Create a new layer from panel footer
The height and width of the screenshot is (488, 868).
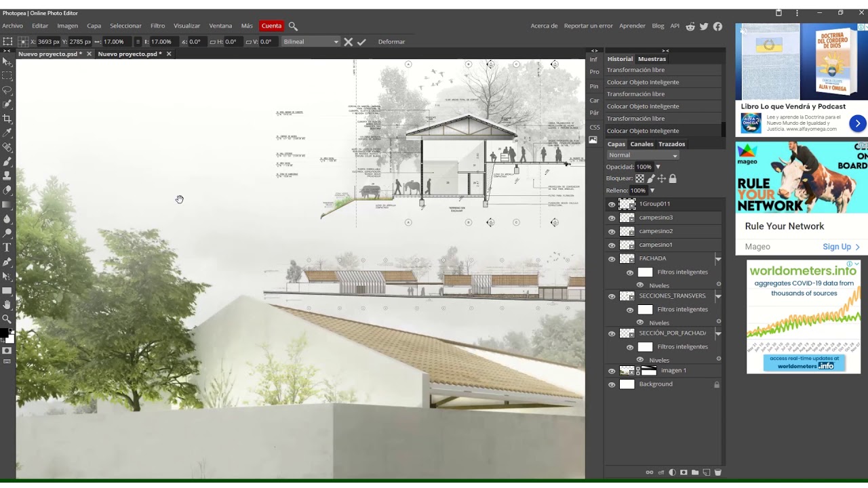click(x=707, y=472)
